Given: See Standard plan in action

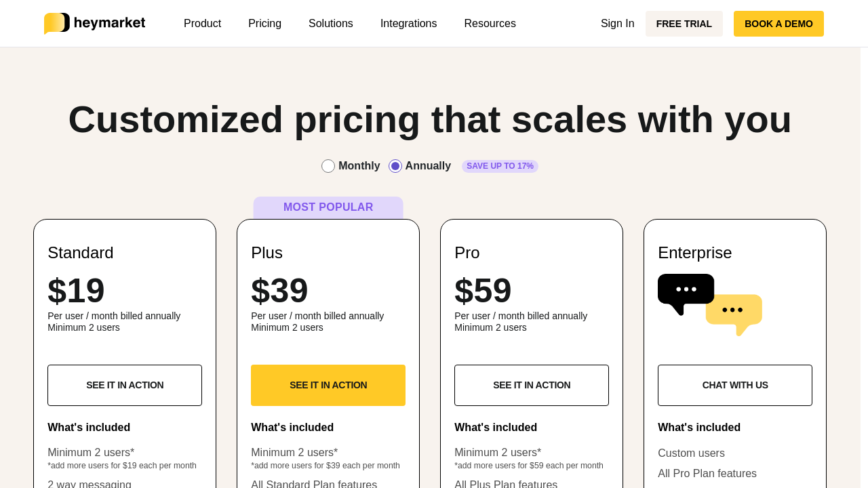Looking at the screenshot, I should 125,385.
